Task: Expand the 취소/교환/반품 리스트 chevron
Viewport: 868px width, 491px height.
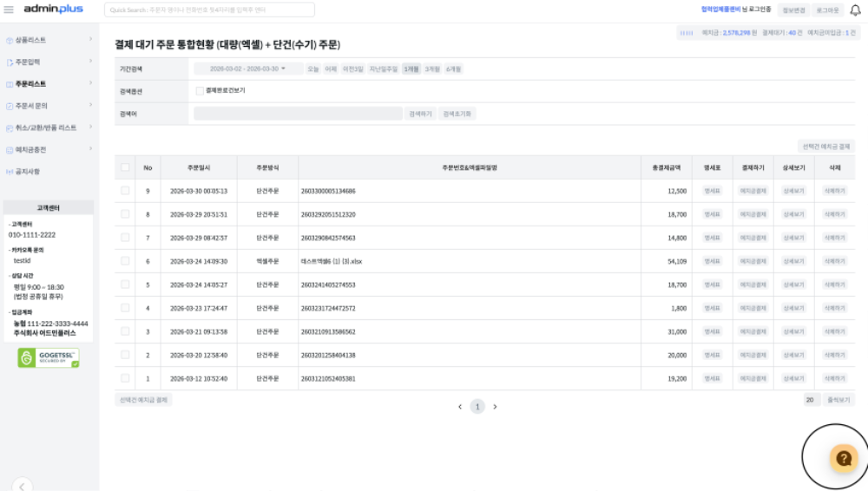Action: pyautogui.click(x=90, y=127)
